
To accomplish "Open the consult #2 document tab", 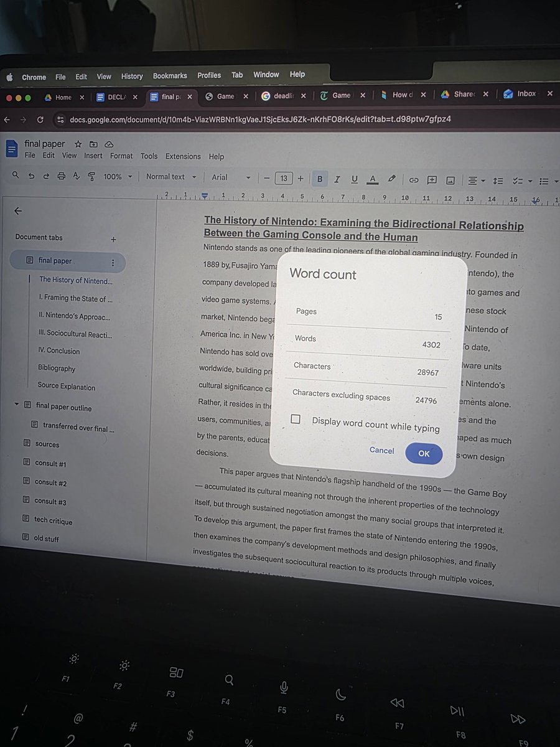I will pyautogui.click(x=50, y=482).
